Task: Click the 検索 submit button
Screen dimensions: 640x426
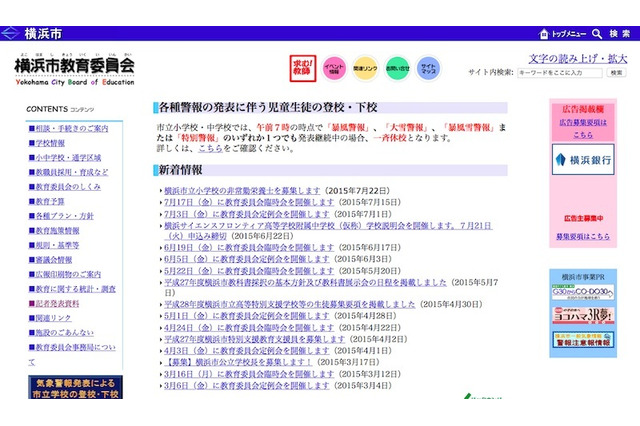Action: point(616,73)
